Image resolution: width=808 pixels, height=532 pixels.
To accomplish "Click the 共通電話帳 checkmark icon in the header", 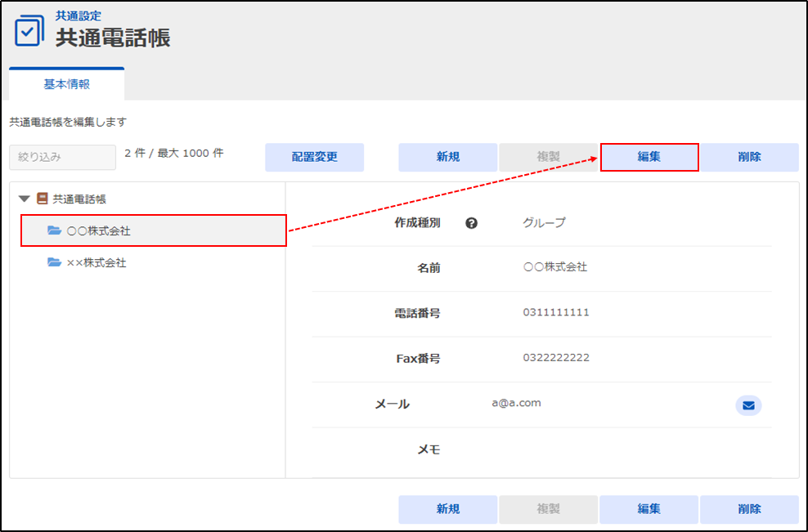I will pyautogui.click(x=29, y=30).
